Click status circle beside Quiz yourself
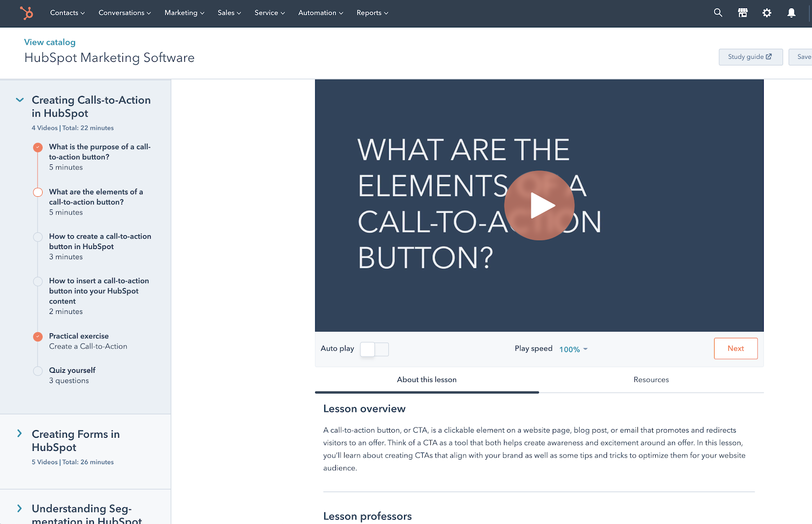Viewport: 812px width, 524px height. (x=38, y=371)
